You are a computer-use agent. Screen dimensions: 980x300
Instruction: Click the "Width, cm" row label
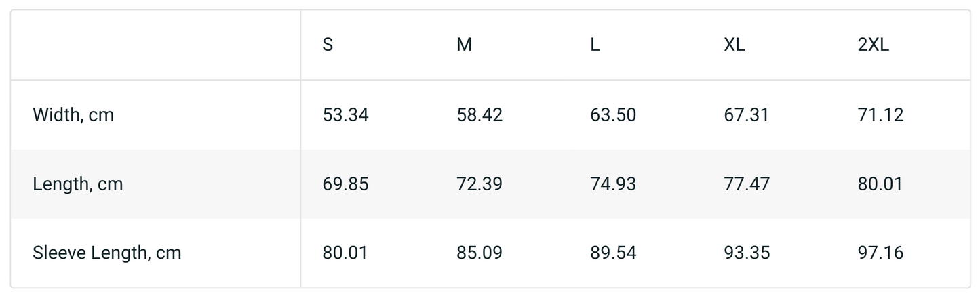click(73, 115)
